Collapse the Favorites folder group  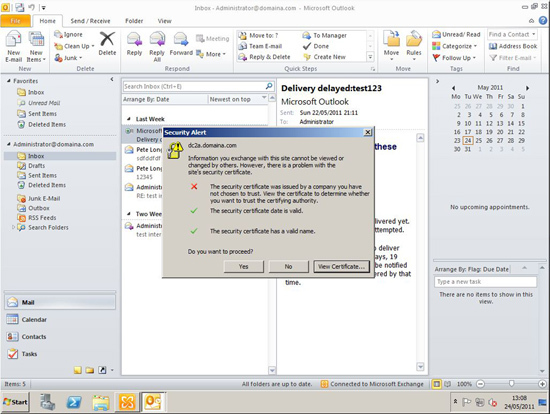tap(8, 81)
